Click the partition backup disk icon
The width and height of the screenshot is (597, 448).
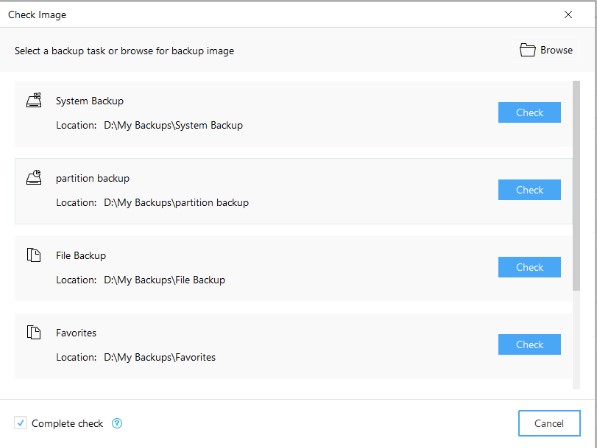[34, 178]
